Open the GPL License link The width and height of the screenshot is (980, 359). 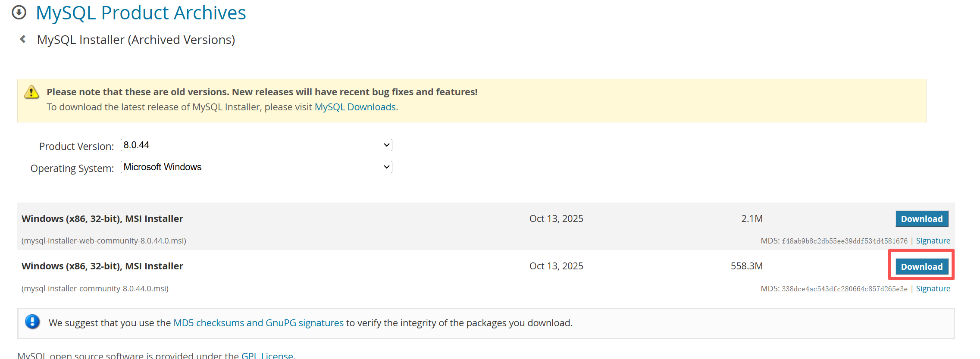267,355
